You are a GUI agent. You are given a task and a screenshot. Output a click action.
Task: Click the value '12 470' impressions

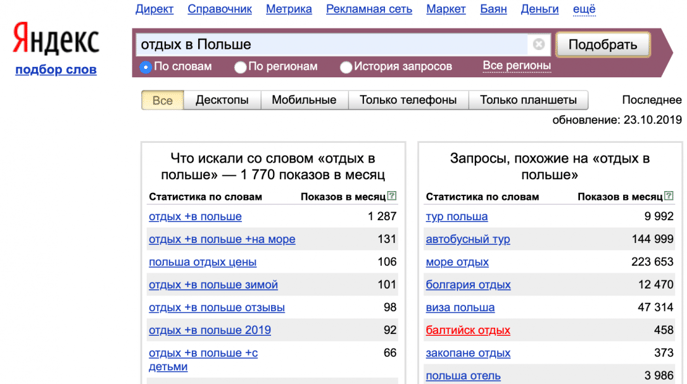(655, 284)
